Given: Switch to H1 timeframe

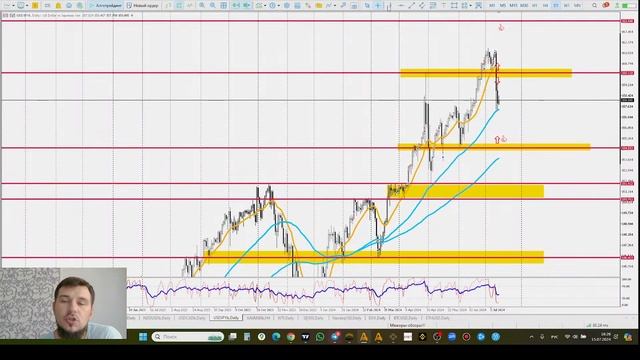Looking at the screenshot, I should pos(535,6).
